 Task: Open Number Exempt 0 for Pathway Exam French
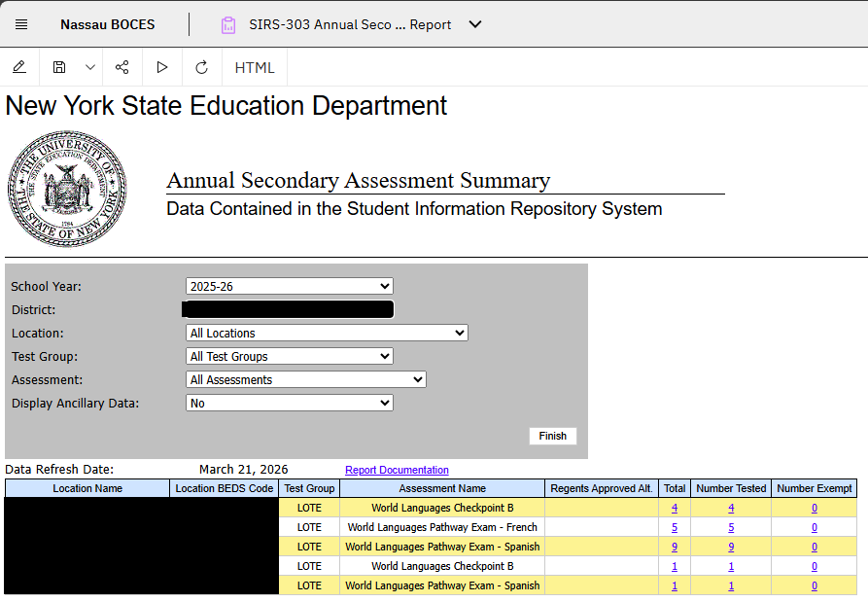(815, 527)
